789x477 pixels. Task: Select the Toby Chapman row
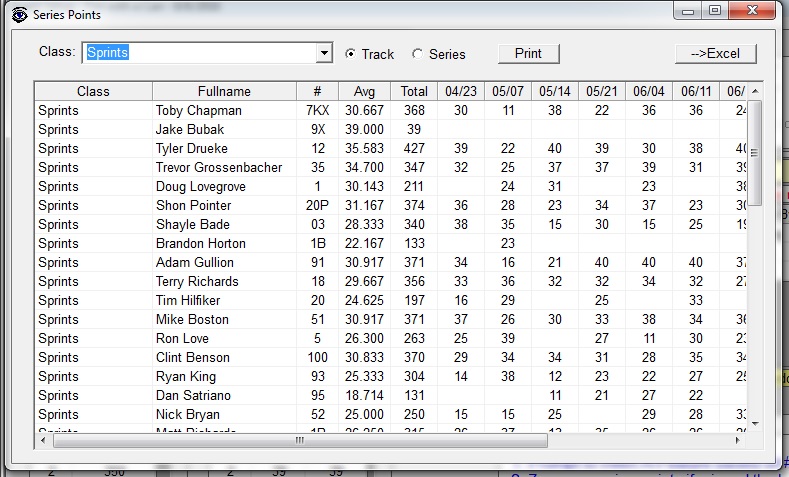pyautogui.click(x=198, y=110)
